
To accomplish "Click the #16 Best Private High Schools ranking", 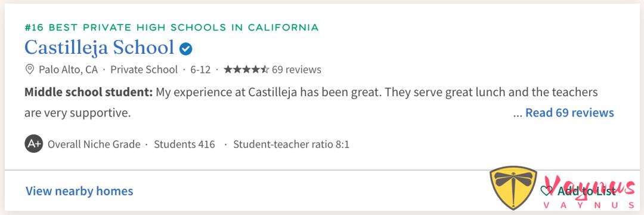I will 171,27.
